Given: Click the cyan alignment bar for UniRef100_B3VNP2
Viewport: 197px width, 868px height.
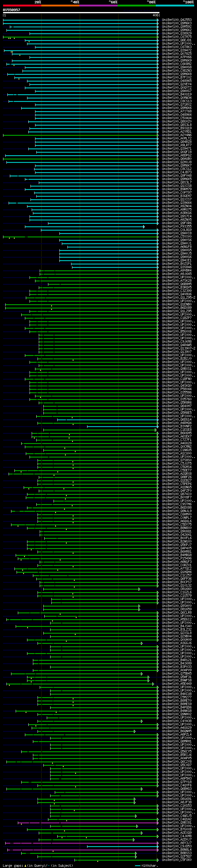Looking at the screenshot, I should coord(123,426).
